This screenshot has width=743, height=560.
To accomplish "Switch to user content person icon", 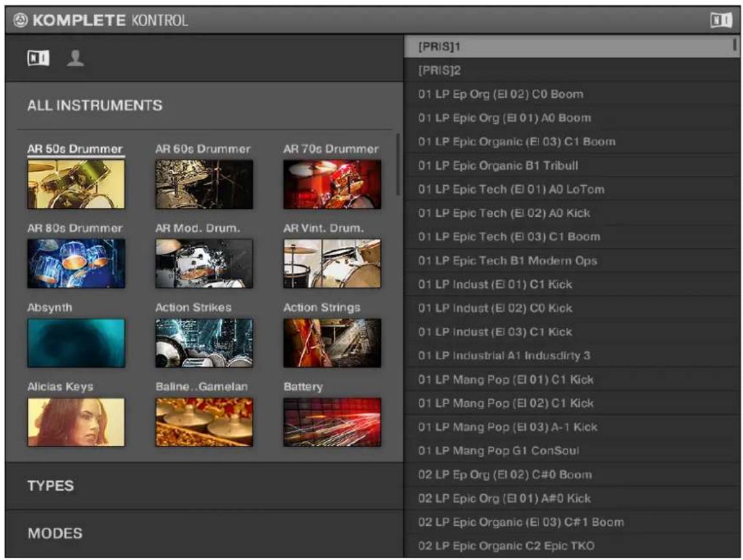I will (x=76, y=58).
